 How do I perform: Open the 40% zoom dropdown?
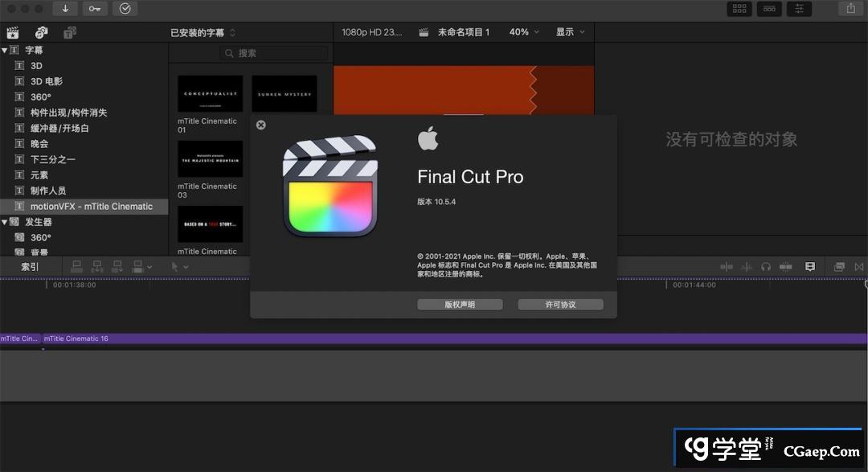click(x=524, y=32)
